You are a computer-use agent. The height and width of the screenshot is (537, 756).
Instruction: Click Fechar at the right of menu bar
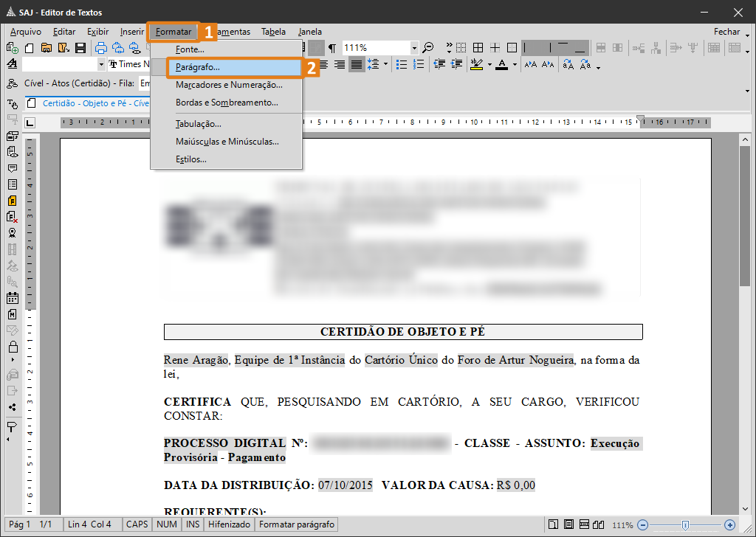[x=726, y=32]
